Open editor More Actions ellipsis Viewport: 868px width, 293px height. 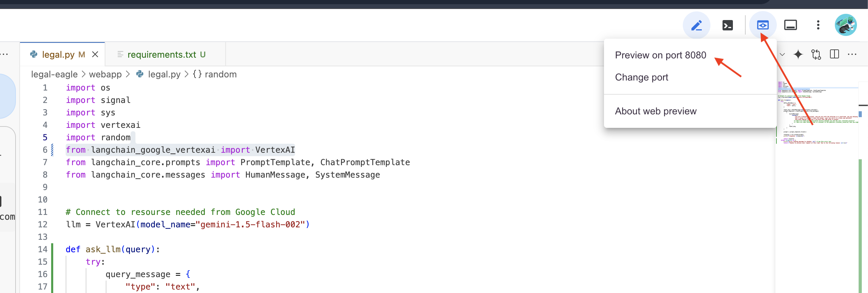coord(852,55)
